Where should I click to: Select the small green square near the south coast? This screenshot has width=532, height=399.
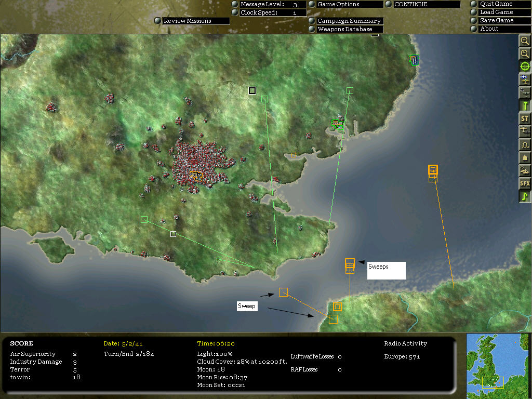coord(219,259)
